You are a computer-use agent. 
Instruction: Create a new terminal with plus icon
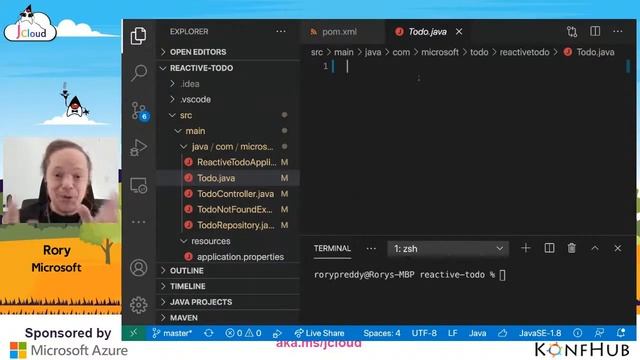(x=526, y=248)
